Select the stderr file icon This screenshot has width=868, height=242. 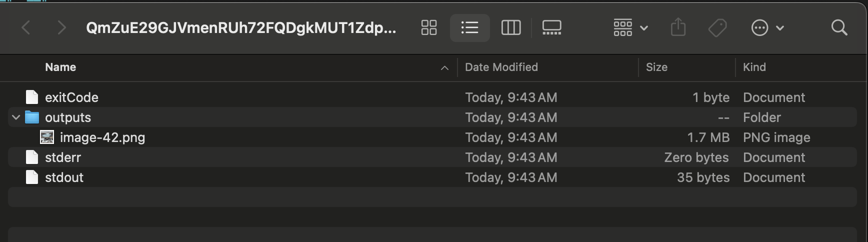point(32,157)
